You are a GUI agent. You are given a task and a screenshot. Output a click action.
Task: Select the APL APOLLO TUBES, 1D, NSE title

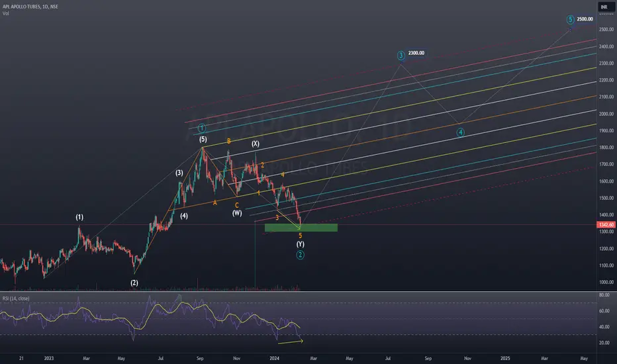click(x=30, y=7)
